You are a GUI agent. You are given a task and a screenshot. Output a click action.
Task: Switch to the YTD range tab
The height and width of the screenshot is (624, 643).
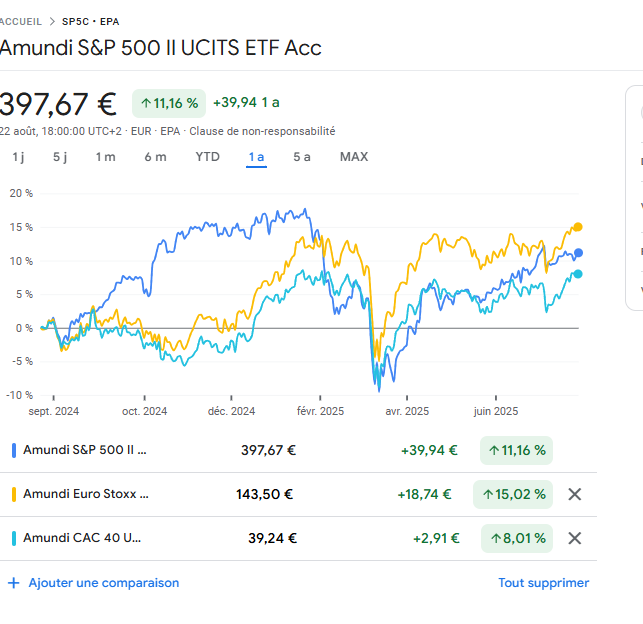point(207,157)
